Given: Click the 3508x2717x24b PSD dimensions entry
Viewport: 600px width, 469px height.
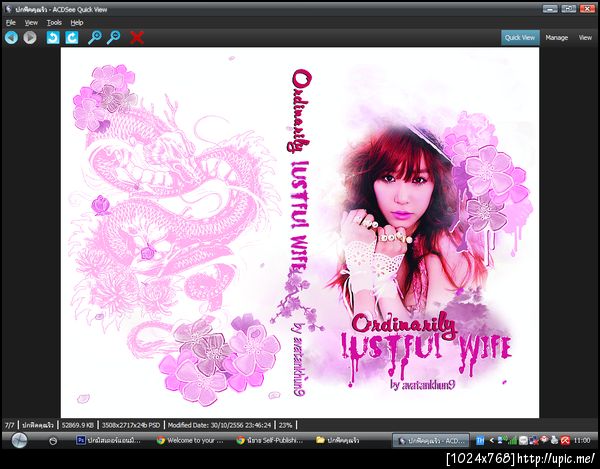Looking at the screenshot, I should [x=131, y=425].
